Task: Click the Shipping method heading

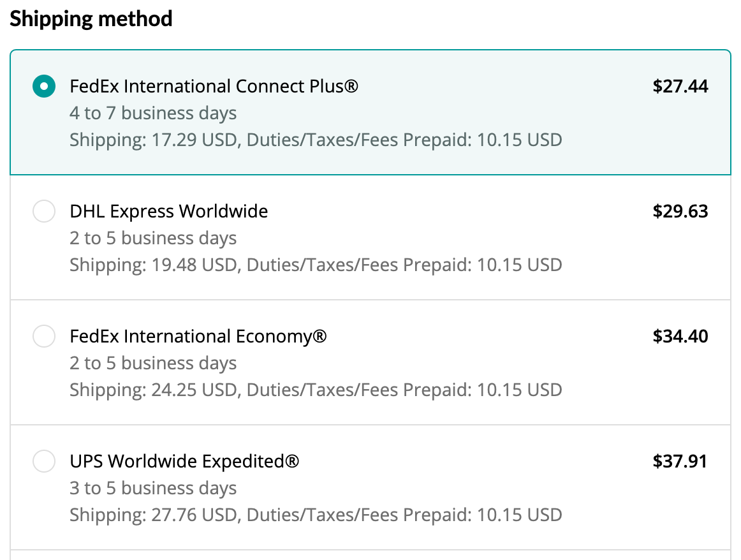Action: 91,19
